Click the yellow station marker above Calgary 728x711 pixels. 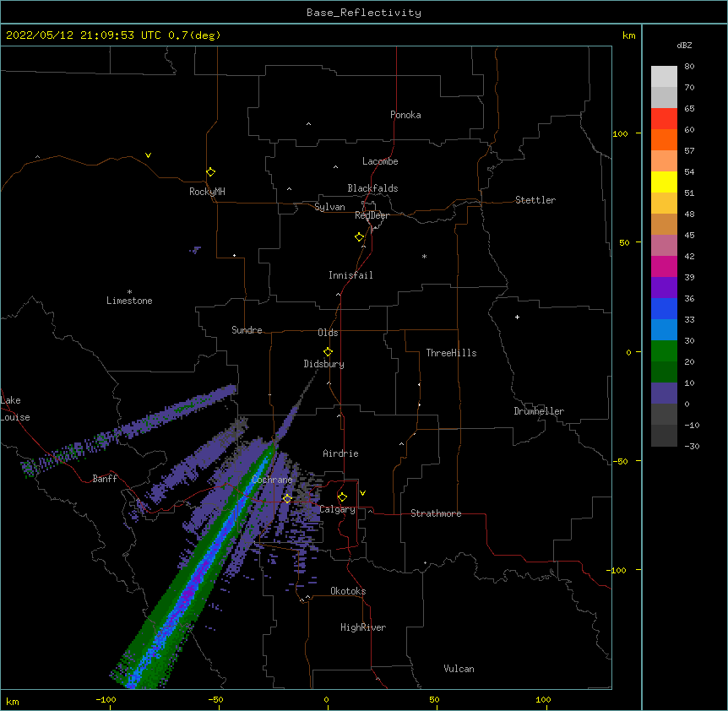point(342,497)
